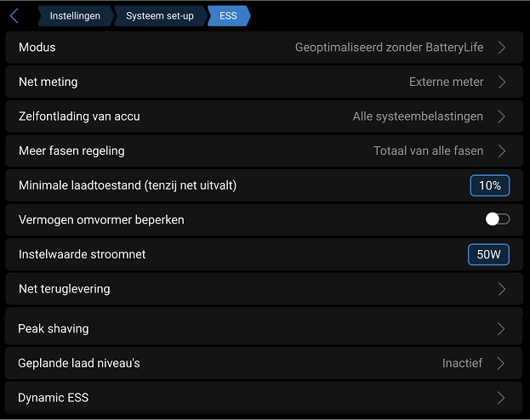The image size is (530, 420).
Task: Edit the 50W instelwaarde stroomnet value
Action: pos(488,254)
